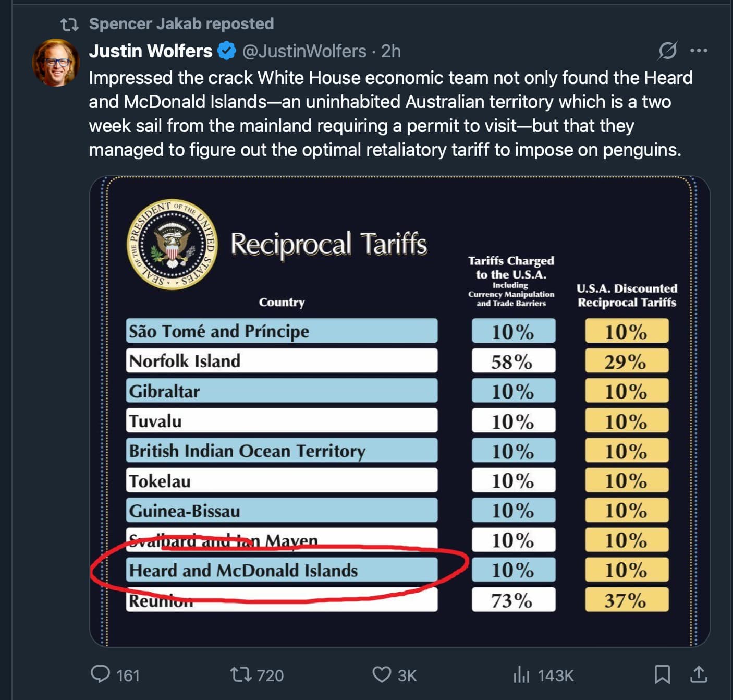Go to the Justin Wolfers display name

point(151,51)
